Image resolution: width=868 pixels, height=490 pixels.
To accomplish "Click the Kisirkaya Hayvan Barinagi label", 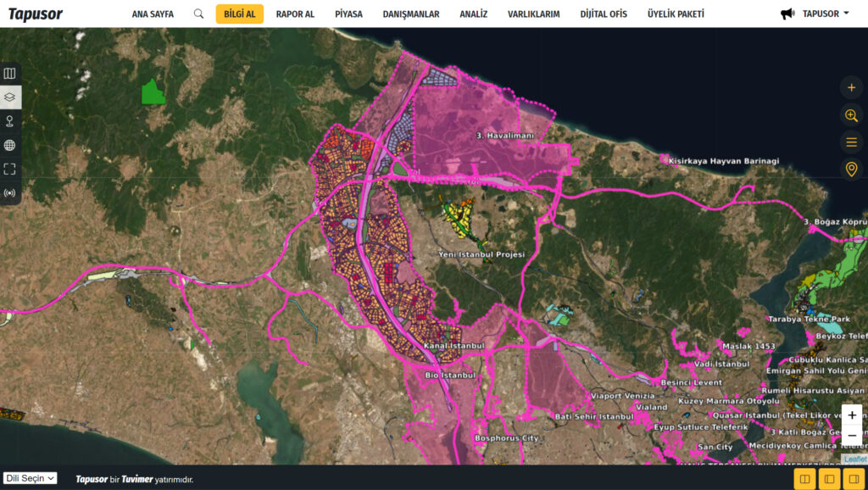I will pyautogui.click(x=724, y=161).
